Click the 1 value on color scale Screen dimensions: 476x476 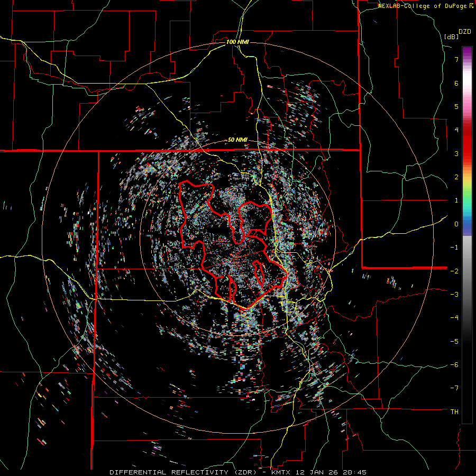456,200
